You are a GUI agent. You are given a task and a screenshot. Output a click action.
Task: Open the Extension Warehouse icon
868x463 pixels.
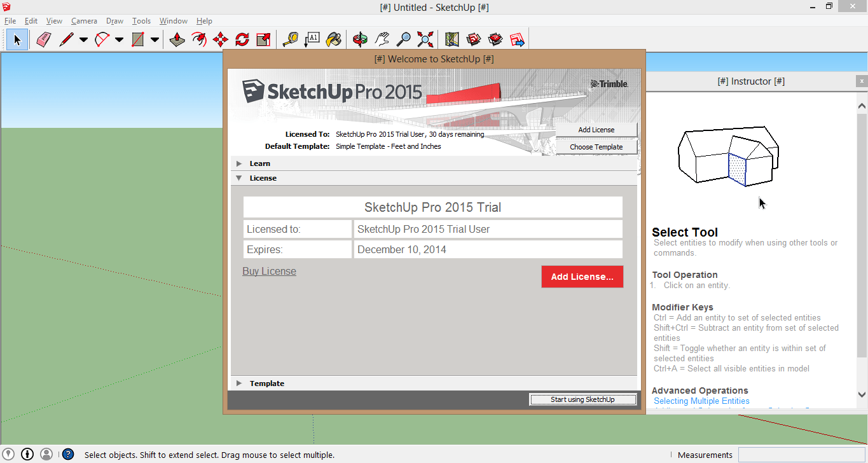pos(495,39)
